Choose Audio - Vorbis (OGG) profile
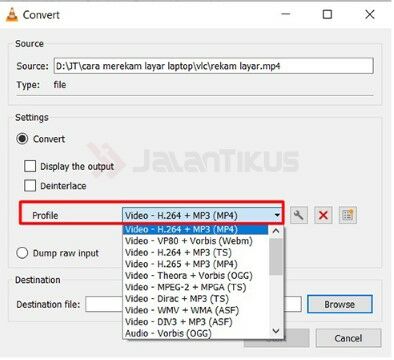The width and height of the screenshot is (394, 360). click(195, 333)
